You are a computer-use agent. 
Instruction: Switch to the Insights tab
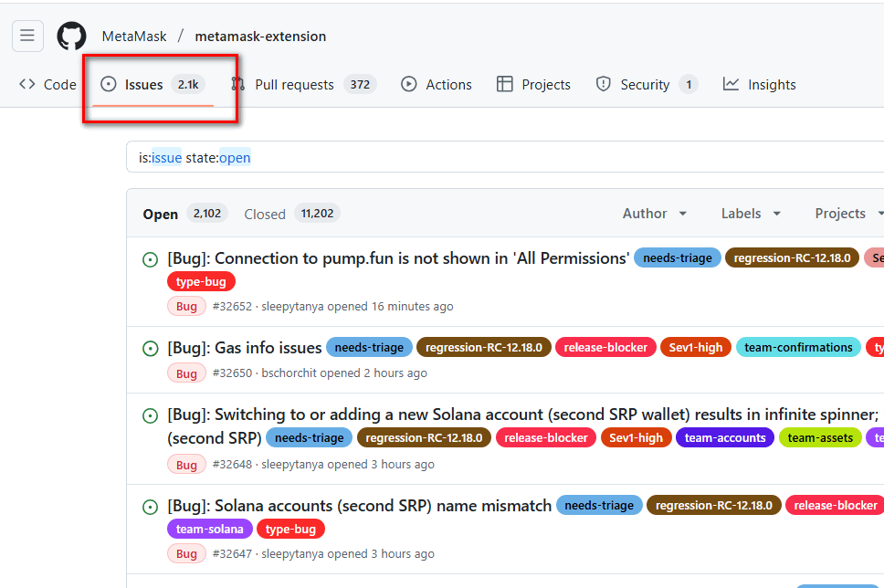point(760,85)
